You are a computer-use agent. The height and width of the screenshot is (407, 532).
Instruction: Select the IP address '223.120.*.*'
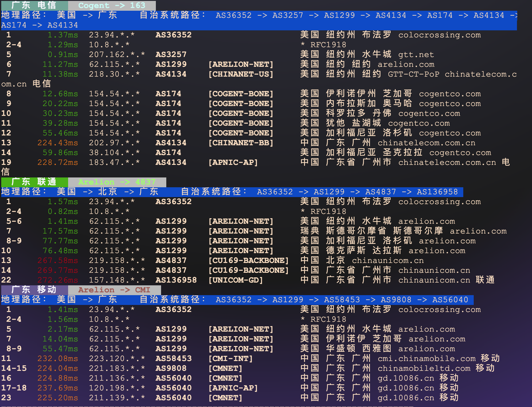tap(117, 359)
